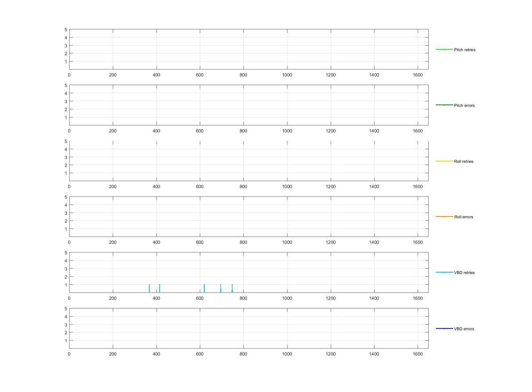Select the Roll retries legend label
Image resolution: width=532 pixels, height=392 pixels.
[464, 161]
